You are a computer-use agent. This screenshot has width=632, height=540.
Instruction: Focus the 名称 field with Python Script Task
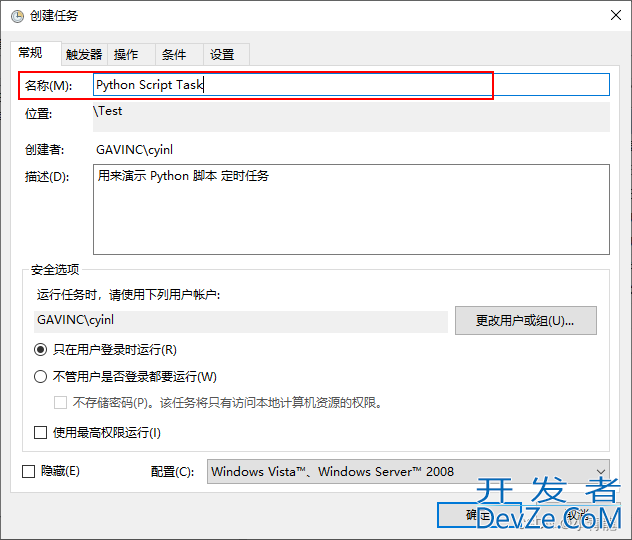[351, 85]
